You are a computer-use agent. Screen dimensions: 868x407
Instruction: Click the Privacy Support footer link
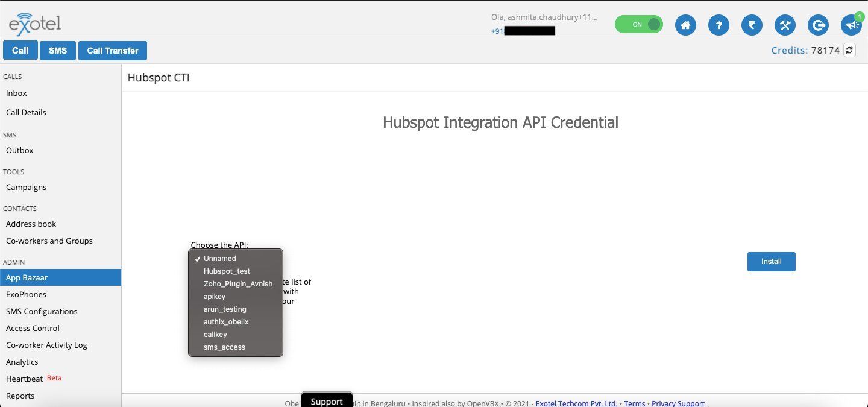click(678, 403)
